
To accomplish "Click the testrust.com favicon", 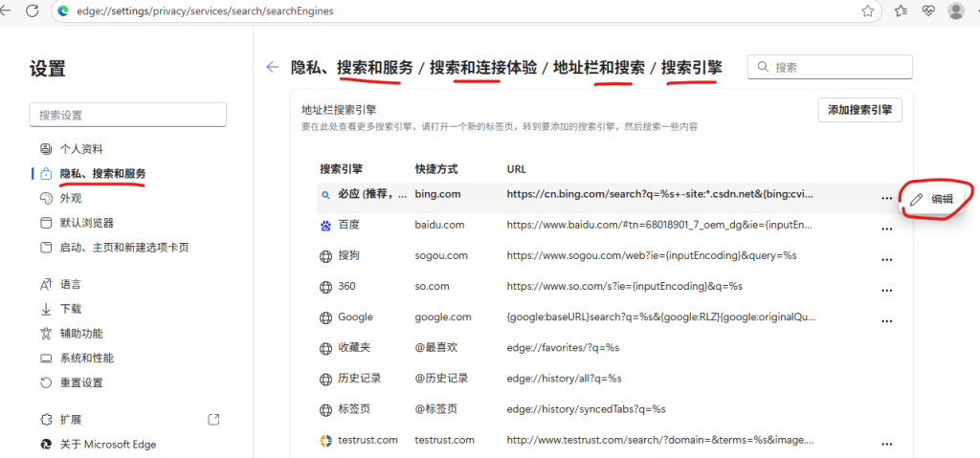I will click(325, 441).
